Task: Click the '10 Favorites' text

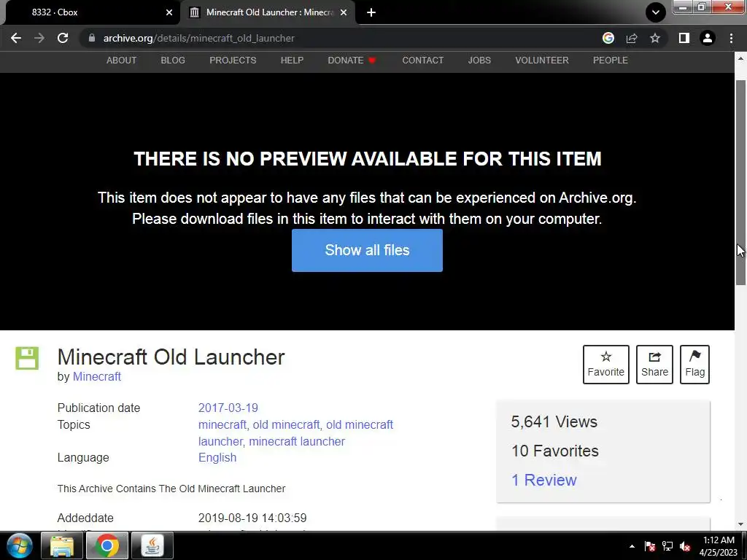Action: tap(555, 451)
